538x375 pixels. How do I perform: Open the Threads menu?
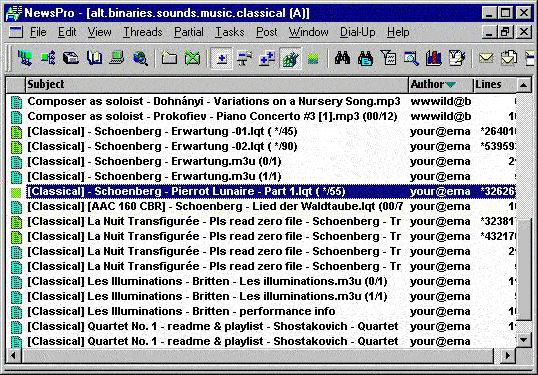point(143,32)
